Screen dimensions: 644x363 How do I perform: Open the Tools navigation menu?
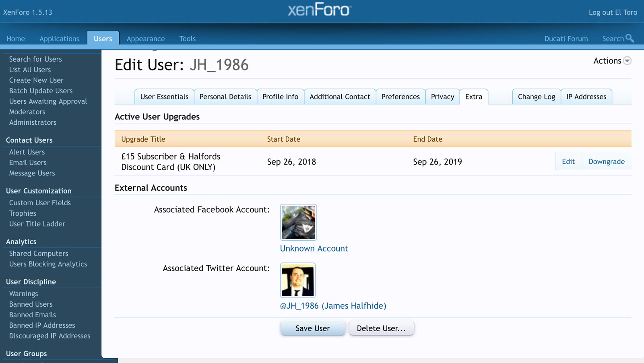[x=187, y=39]
